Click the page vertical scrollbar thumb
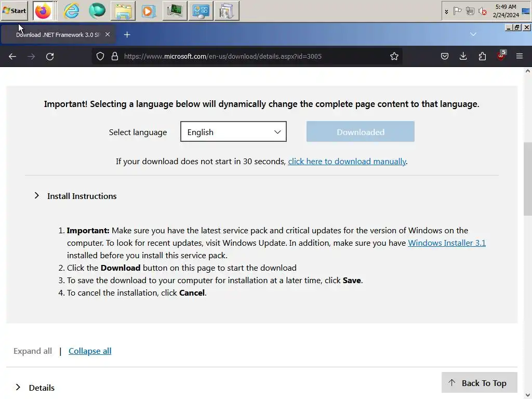Screen dimensions: 532x399 coord(528,179)
